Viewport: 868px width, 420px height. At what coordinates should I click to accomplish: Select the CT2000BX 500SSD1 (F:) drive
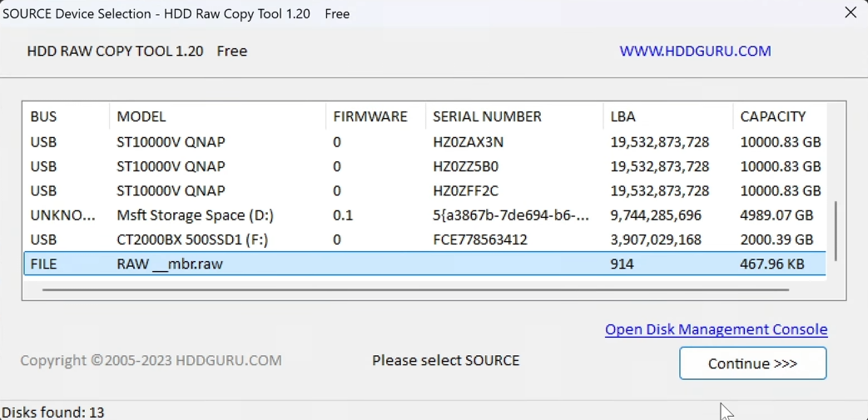pyautogui.click(x=424, y=240)
